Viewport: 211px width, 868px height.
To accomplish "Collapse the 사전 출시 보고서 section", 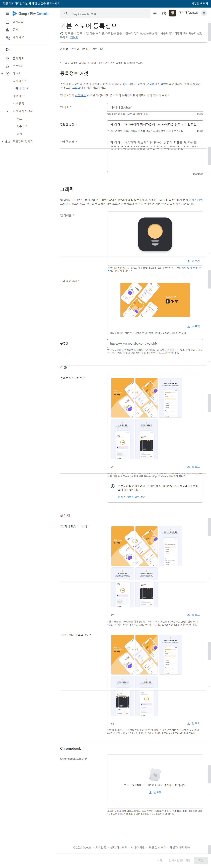I will pos(8,111).
